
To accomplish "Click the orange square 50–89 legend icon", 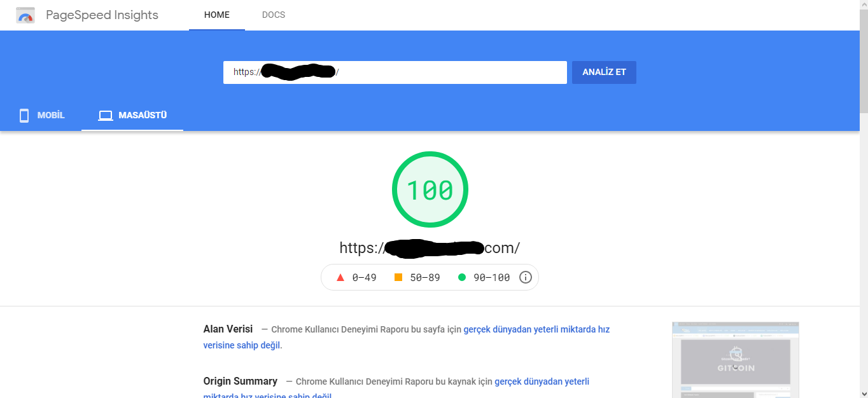I will pyautogui.click(x=398, y=277).
